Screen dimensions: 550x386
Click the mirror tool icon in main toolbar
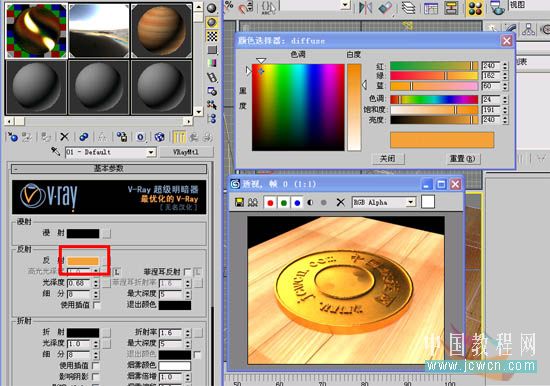point(365,8)
